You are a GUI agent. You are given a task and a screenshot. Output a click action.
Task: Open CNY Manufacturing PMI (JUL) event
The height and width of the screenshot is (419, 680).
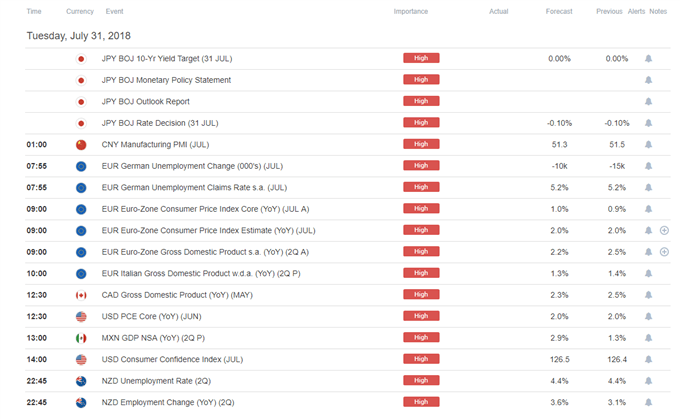[x=155, y=144]
